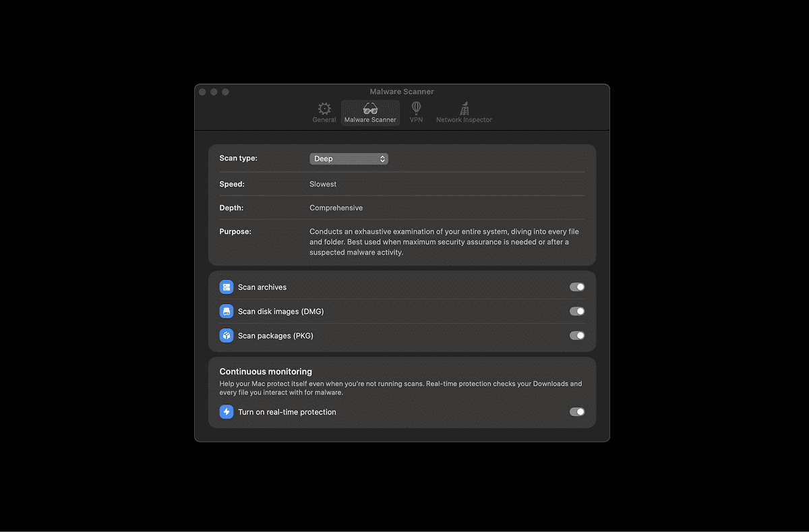Image resolution: width=809 pixels, height=532 pixels.
Task: Click the Scan archives blue icon
Action: [227, 287]
